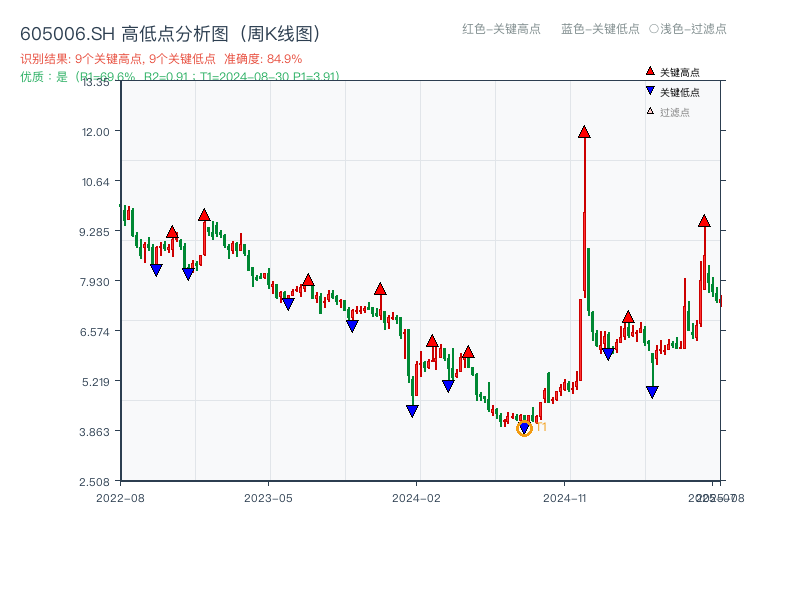
Task: Click the orange circled T1 low marker
Action: [524, 428]
